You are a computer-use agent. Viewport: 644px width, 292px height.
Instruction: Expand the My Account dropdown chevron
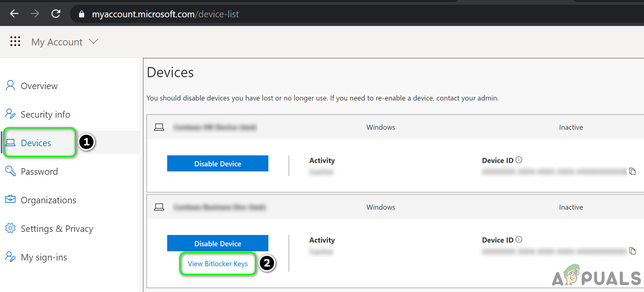[93, 42]
